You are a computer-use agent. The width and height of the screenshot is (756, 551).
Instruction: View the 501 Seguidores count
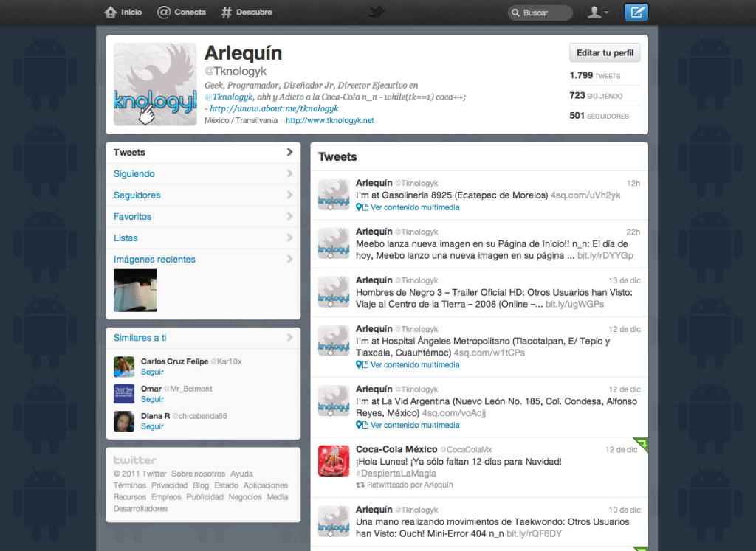[x=599, y=116]
